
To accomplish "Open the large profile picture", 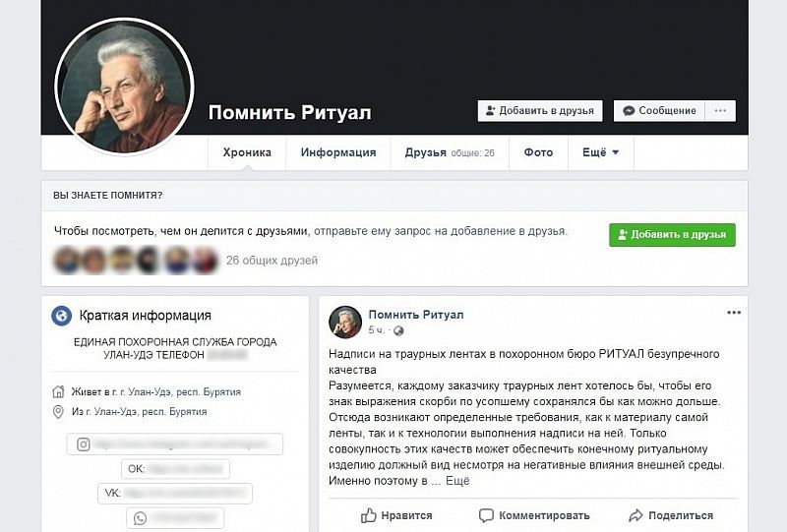I will [125, 87].
